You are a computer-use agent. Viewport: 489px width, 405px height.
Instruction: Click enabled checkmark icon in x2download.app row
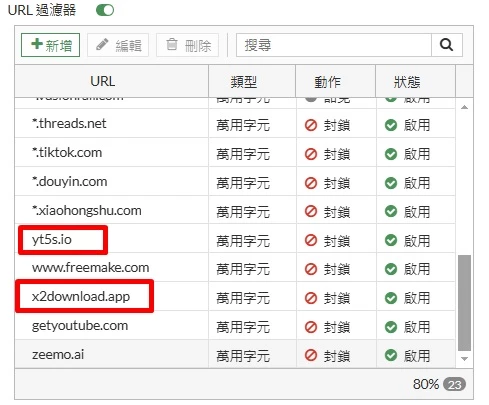pyautogui.click(x=391, y=298)
